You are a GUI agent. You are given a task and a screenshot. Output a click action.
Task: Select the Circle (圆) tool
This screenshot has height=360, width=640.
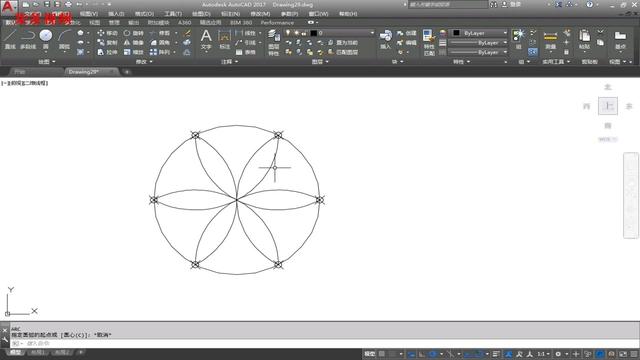coord(46,39)
